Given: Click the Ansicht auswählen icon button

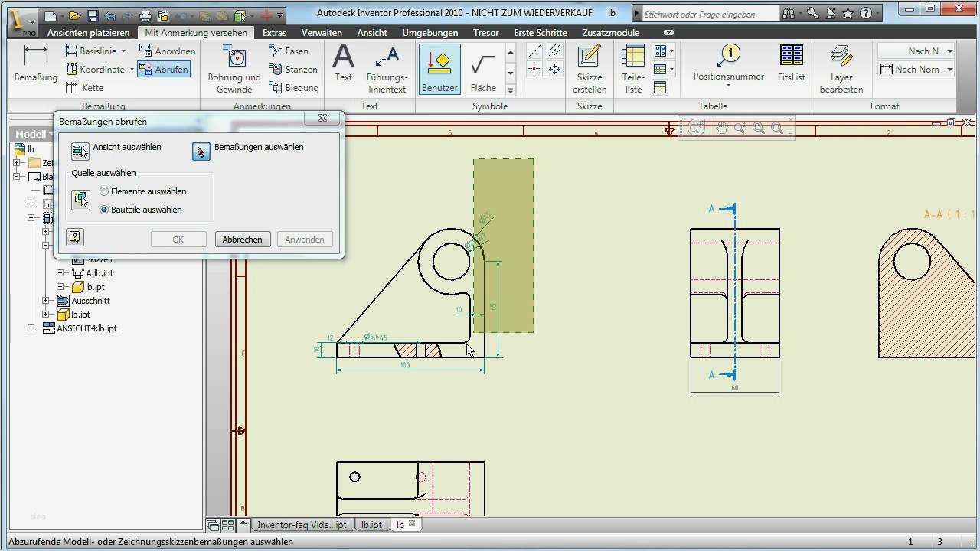Looking at the screenshot, I should 80,152.
